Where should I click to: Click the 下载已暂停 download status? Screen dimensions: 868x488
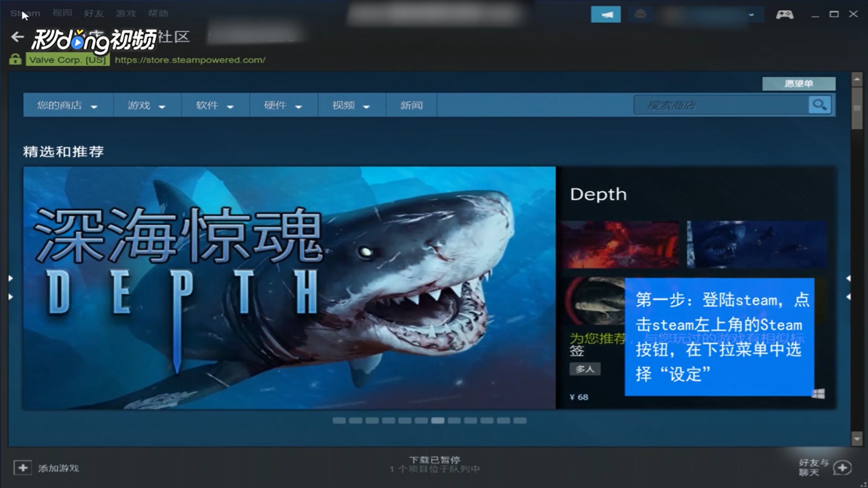[x=434, y=459]
